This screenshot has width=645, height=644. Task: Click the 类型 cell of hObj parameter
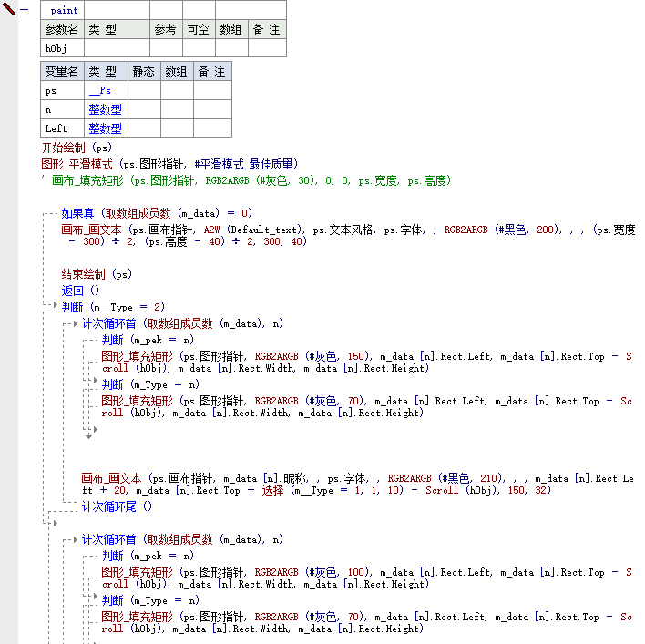(x=117, y=48)
